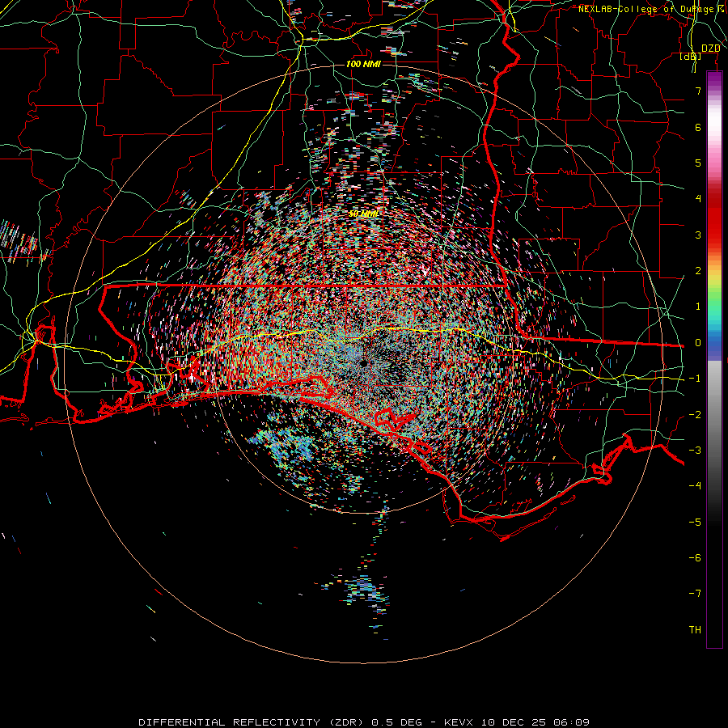
Task: Click the DZD product label
Action: pyautogui.click(x=710, y=49)
